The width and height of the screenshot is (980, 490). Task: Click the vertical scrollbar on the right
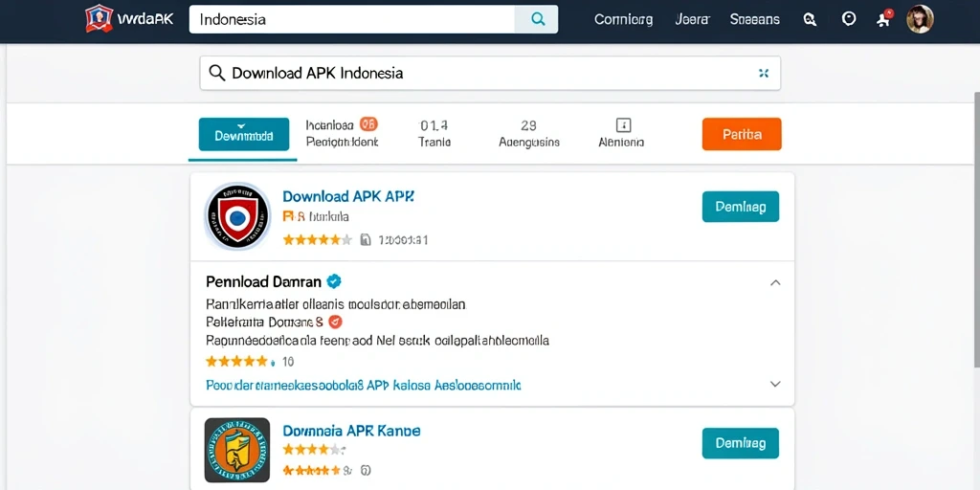tap(976, 229)
